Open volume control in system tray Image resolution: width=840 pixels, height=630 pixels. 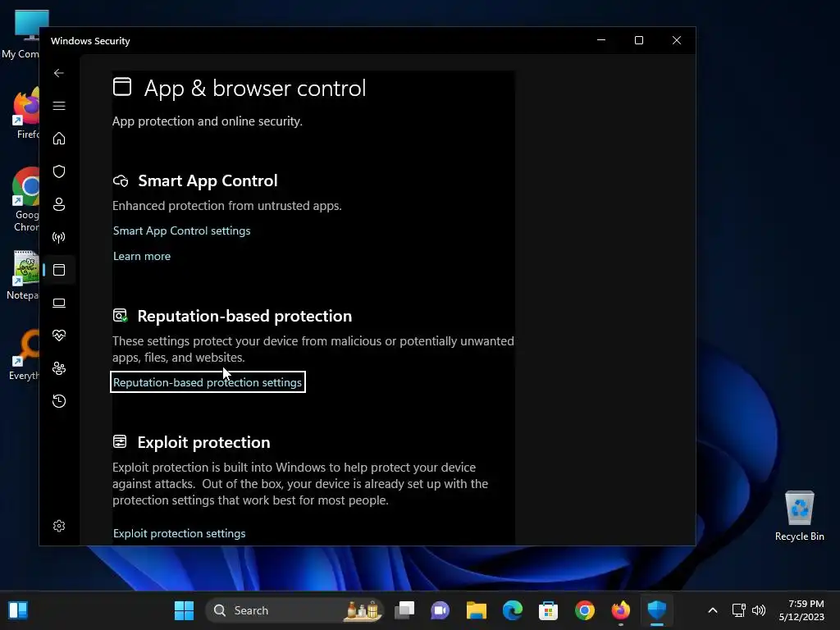coord(759,610)
